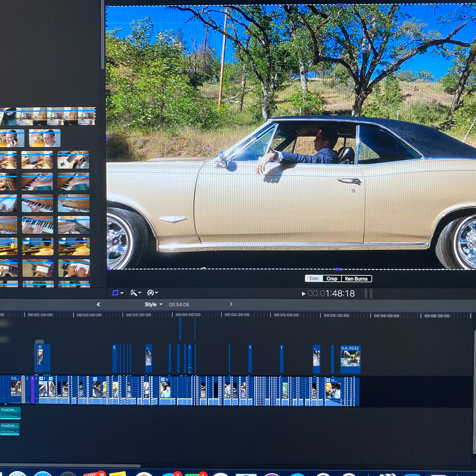Enable the Ken Burns effect mode
The height and width of the screenshot is (476, 476).
pyautogui.click(x=356, y=279)
